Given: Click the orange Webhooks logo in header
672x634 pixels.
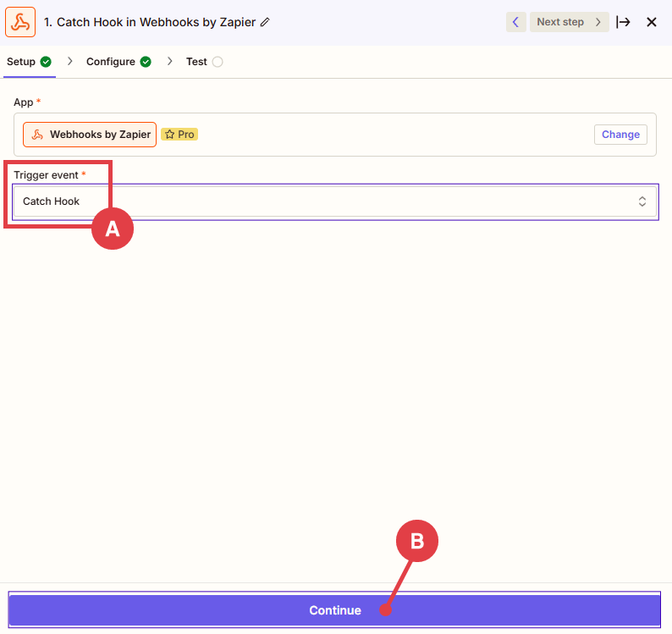Looking at the screenshot, I should point(20,22).
